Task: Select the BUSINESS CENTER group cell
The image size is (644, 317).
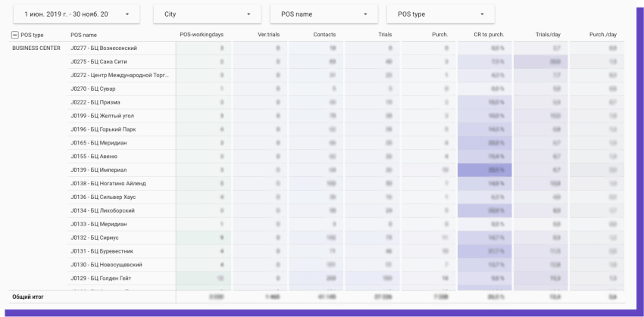Action: (x=38, y=48)
